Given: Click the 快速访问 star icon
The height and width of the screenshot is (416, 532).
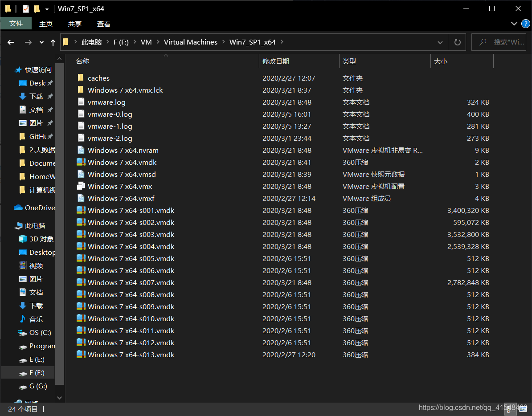Looking at the screenshot, I should coord(18,70).
